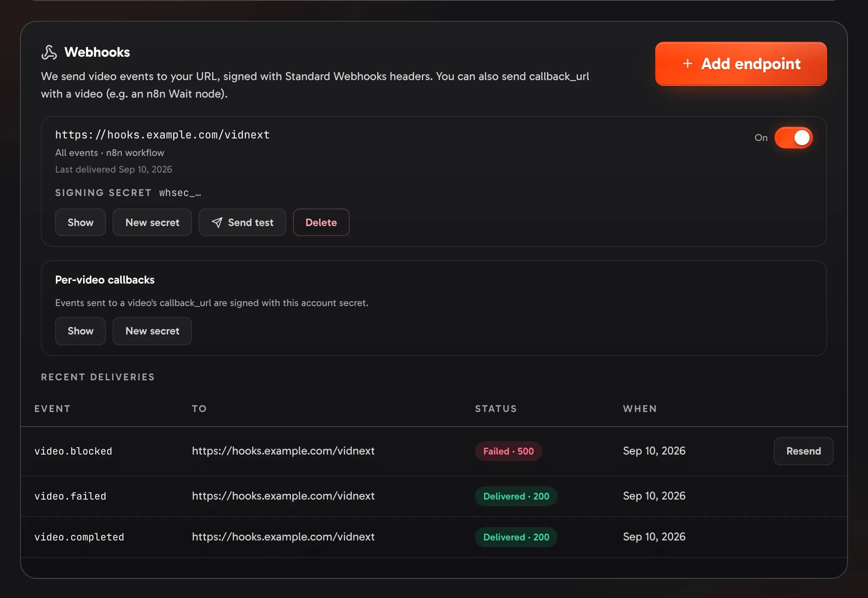Click the date in the video.completed row
Image resolution: width=868 pixels, height=598 pixels.
click(x=654, y=537)
